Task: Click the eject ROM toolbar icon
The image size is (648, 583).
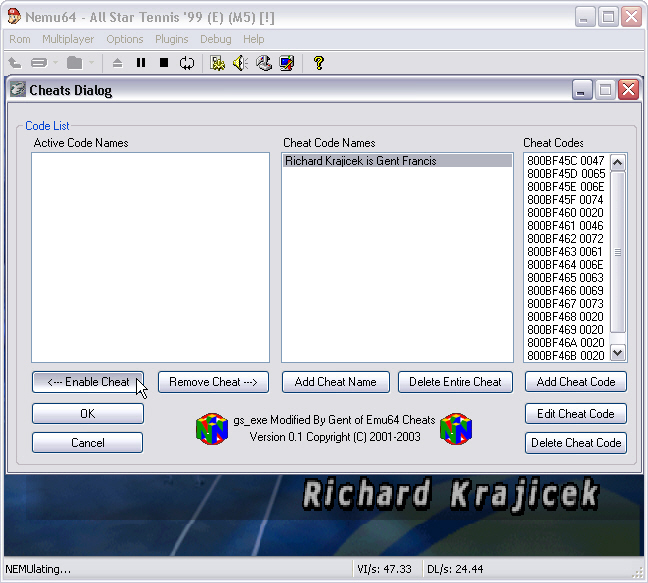Action: coord(118,63)
